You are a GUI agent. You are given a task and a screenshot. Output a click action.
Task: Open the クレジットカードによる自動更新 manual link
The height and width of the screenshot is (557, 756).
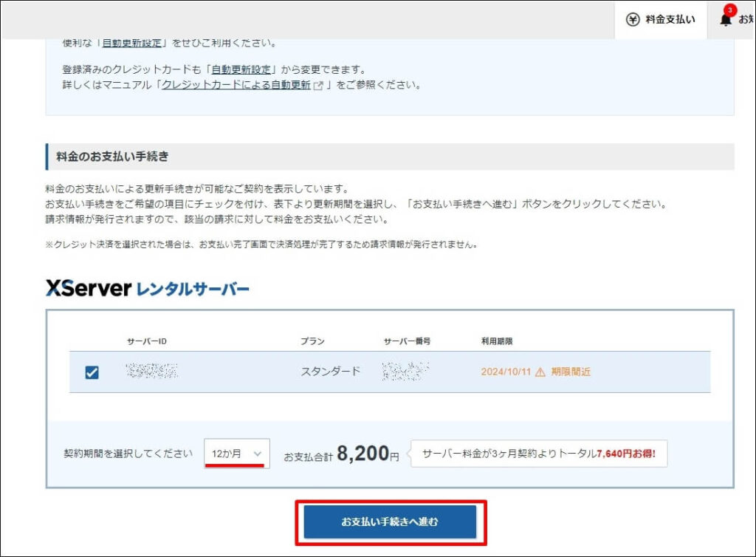(x=236, y=85)
